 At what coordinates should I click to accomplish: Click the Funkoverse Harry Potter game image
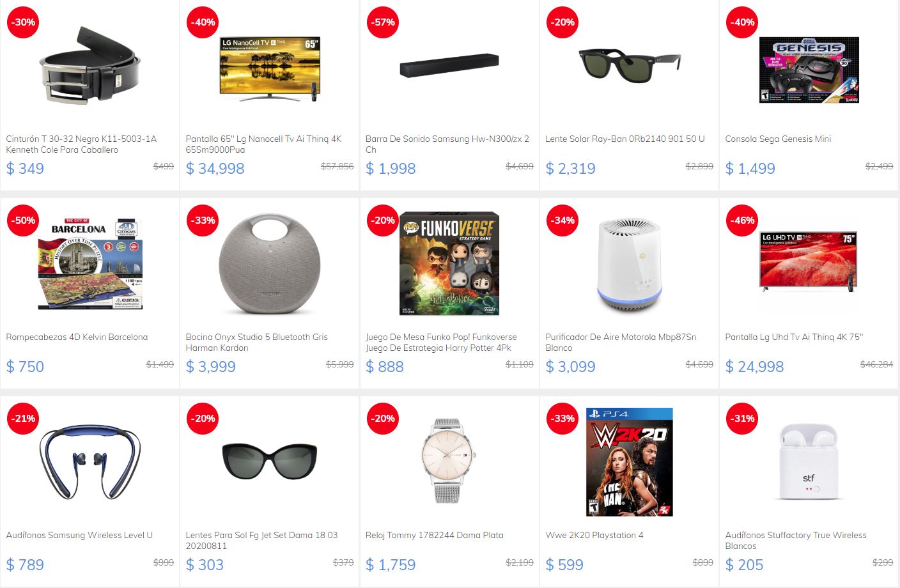[x=449, y=264]
